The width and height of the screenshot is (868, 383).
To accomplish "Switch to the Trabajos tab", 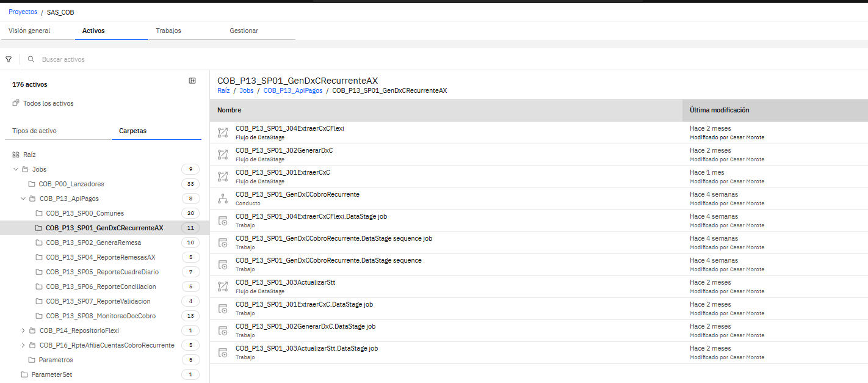I will [168, 31].
